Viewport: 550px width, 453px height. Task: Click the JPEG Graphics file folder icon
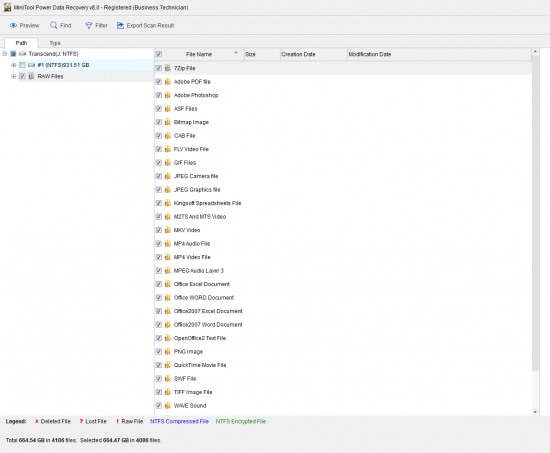(168, 189)
